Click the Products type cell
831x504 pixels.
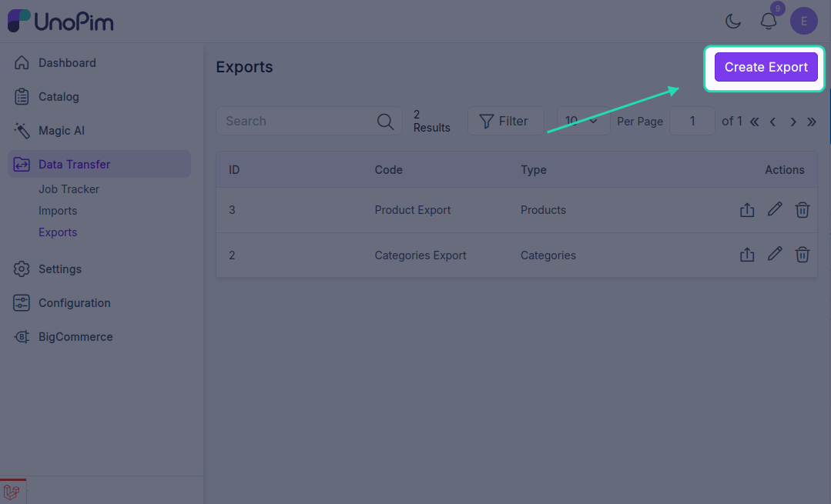pos(543,210)
